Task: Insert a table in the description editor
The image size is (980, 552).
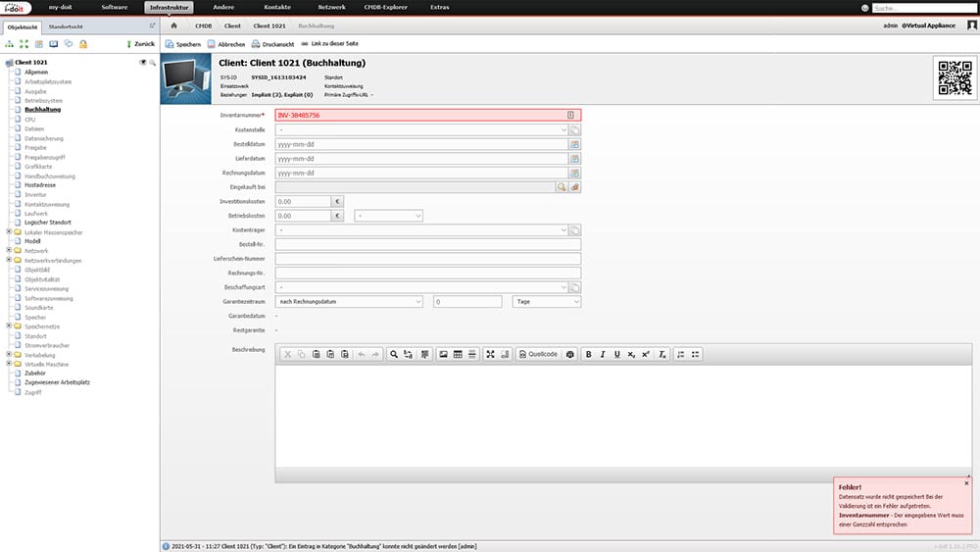Action: coord(457,354)
